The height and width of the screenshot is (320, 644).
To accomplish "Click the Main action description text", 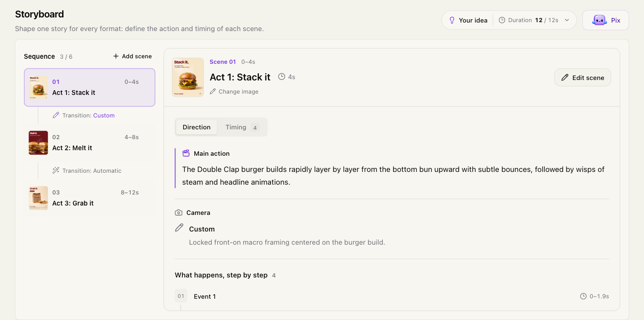I will (x=393, y=176).
